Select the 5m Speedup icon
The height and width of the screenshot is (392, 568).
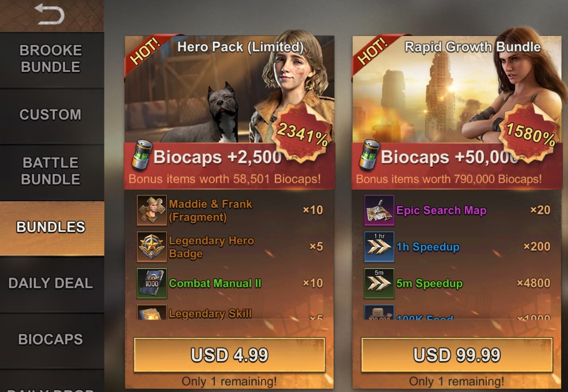point(379,283)
